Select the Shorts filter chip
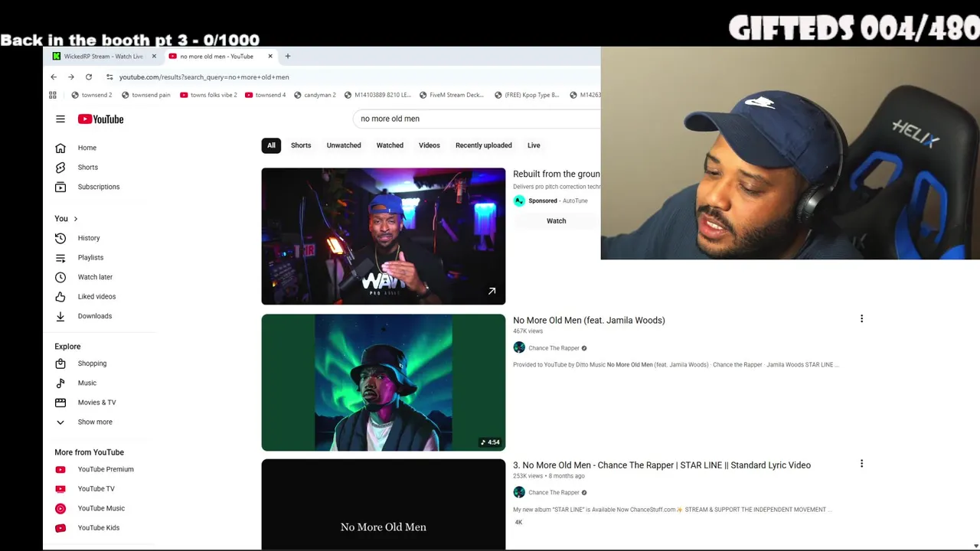Image resolution: width=980 pixels, height=551 pixels. (x=301, y=145)
